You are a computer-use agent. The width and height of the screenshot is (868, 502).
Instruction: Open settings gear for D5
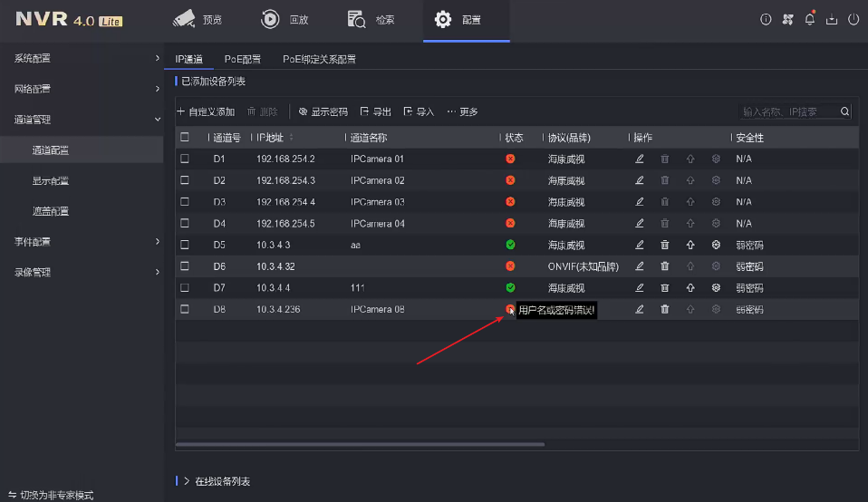click(x=716, y=245)
